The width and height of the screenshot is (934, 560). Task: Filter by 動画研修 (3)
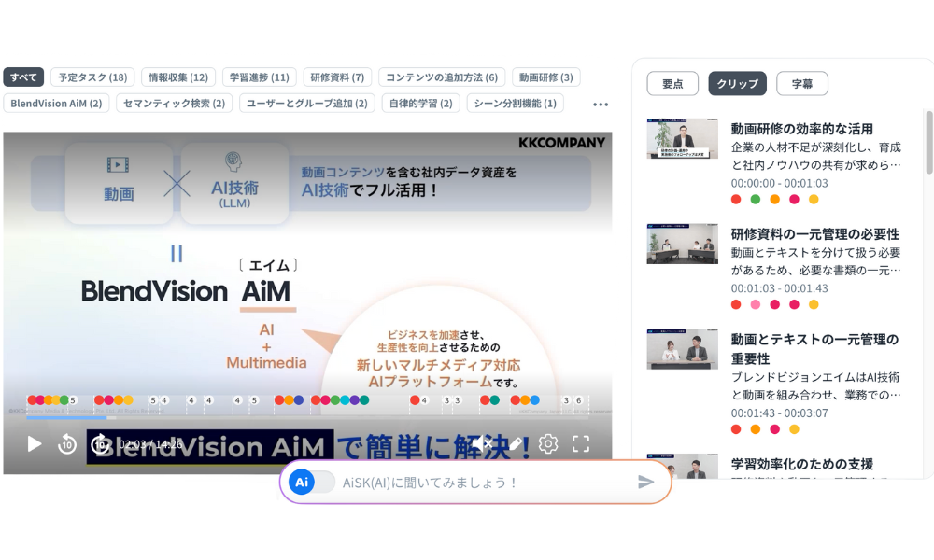(x=545, y=77)
